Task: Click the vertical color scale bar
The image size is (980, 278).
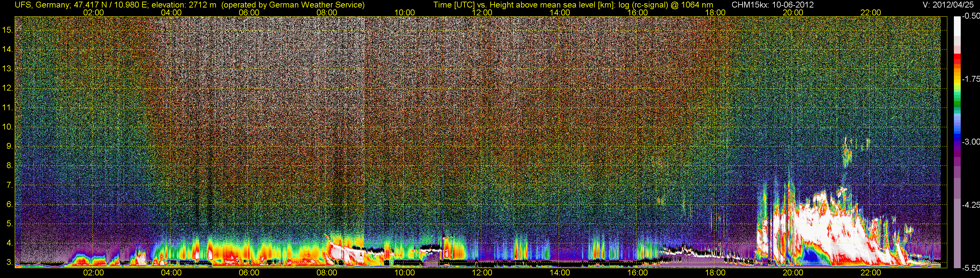Action: point(957,142)
